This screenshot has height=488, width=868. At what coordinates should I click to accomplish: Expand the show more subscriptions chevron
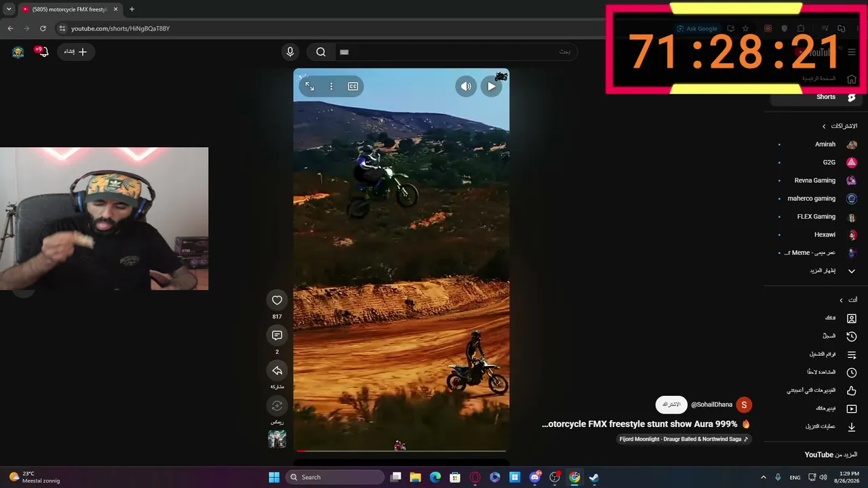click(x=852, y=271)
